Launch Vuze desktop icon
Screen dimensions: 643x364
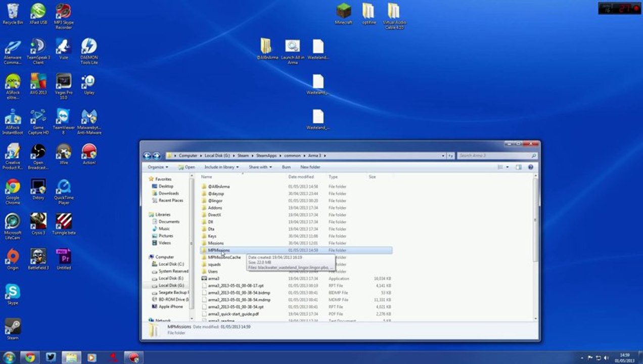pos(64,49)
